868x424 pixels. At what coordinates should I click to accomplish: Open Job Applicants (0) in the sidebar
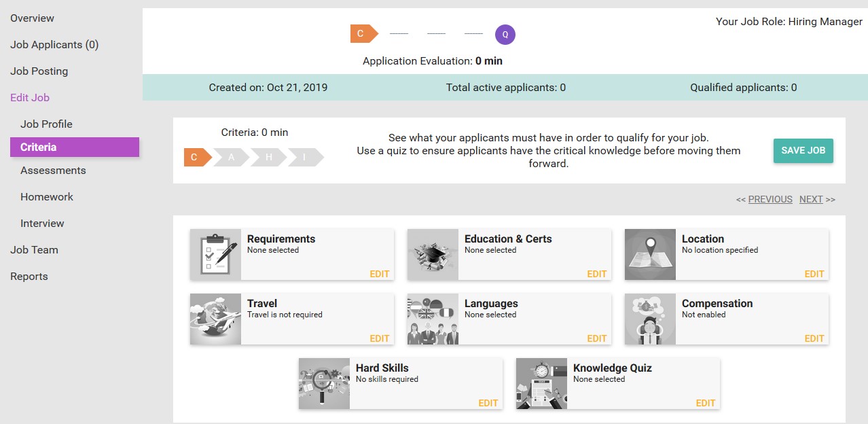(54, 45)
